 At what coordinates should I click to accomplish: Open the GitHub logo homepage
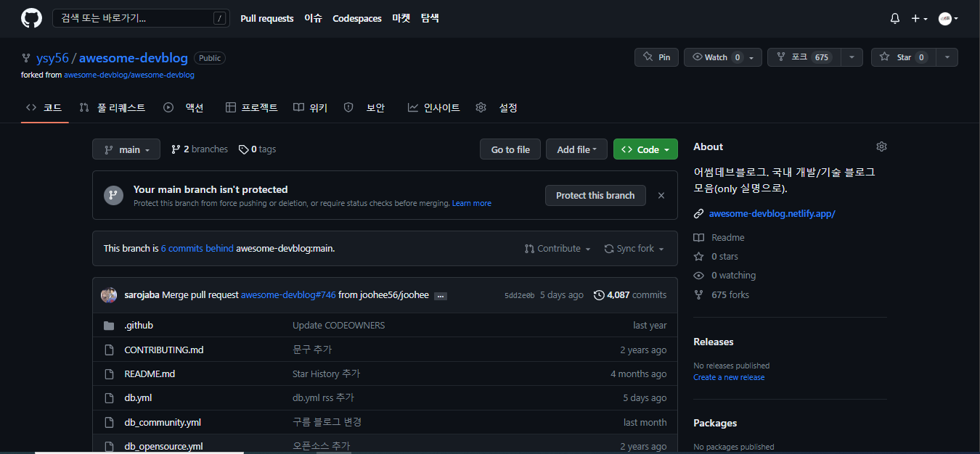32,18
